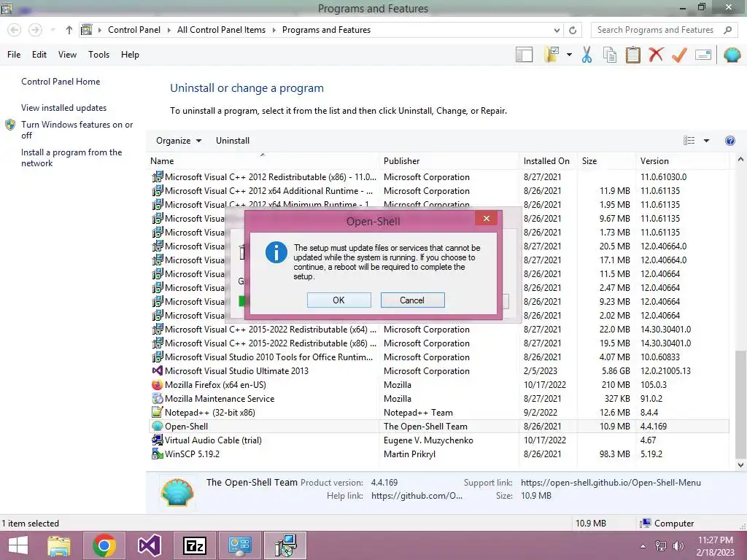Click Turn Windows features on or off
The height and width of the screenshot is (560, 747).
click(77, 130)
